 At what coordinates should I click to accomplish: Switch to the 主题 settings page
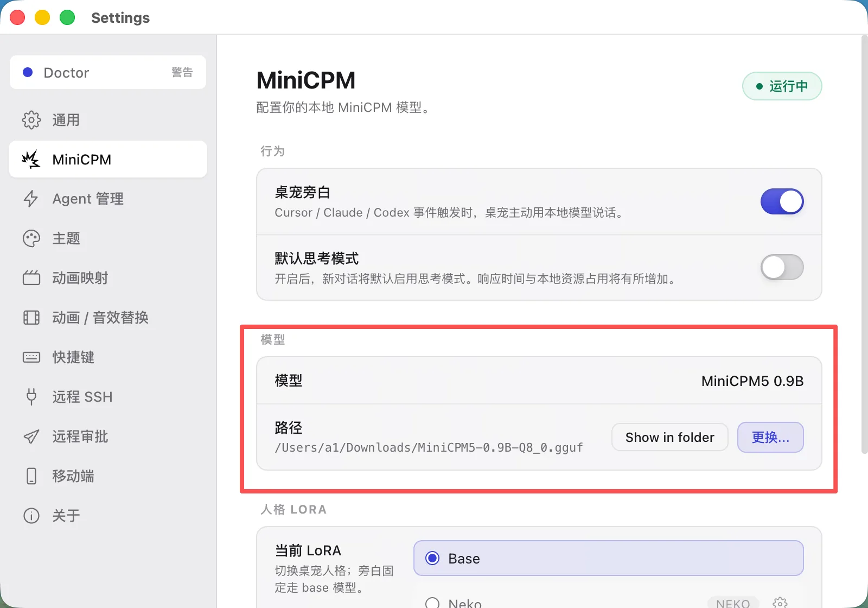pos(108,238)
